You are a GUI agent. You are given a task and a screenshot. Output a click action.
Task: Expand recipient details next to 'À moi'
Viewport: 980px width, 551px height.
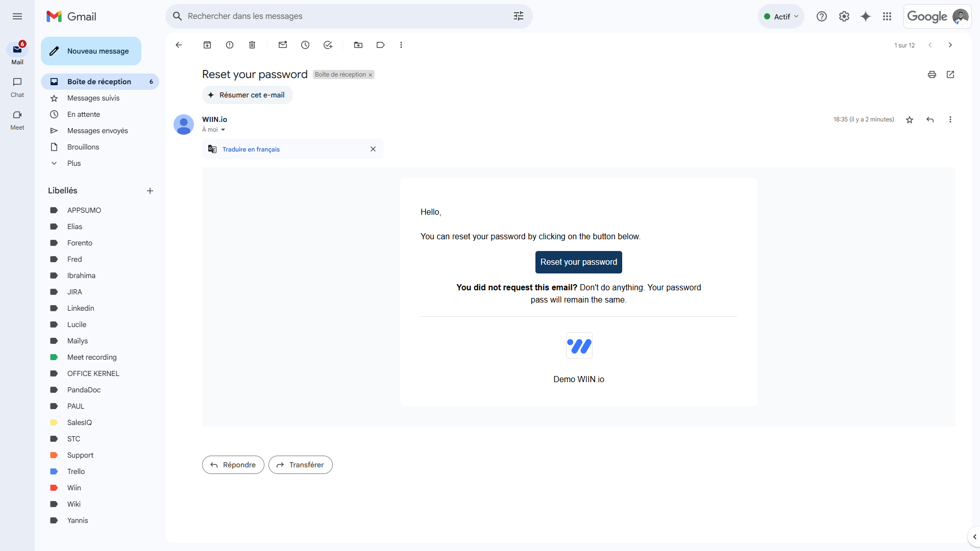click(x=223, y=130)
